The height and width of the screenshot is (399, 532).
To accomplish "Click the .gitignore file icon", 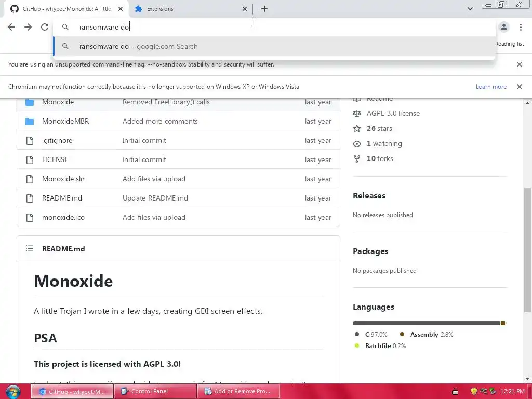I will (30, 140).
